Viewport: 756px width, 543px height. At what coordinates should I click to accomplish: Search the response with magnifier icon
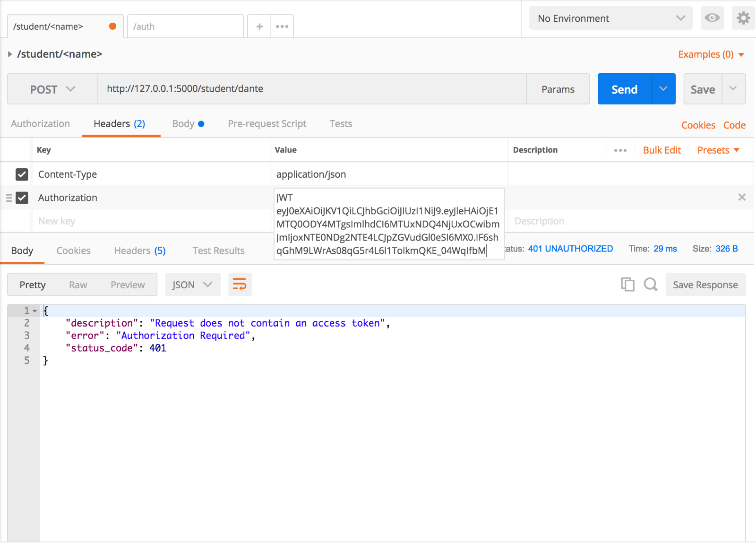click(651, 284)
